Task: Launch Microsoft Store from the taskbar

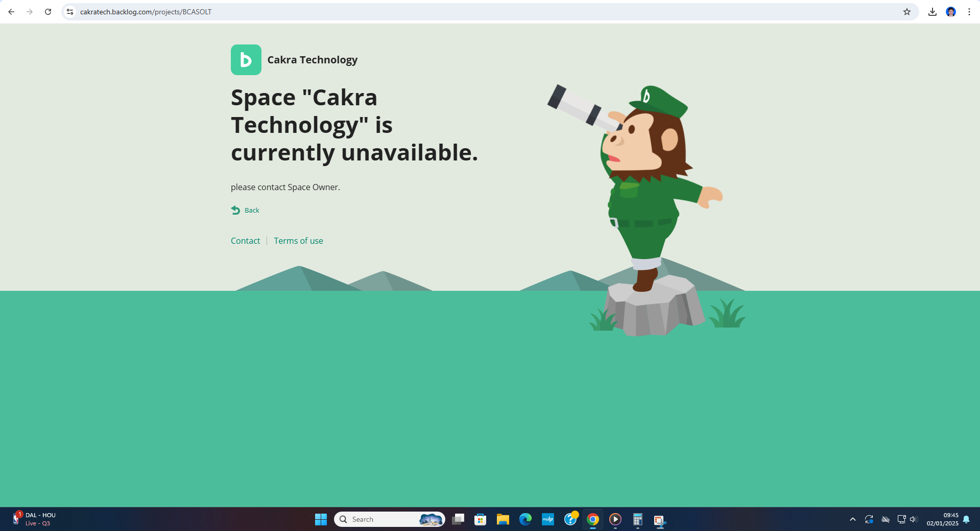Action: coord(480,519)
